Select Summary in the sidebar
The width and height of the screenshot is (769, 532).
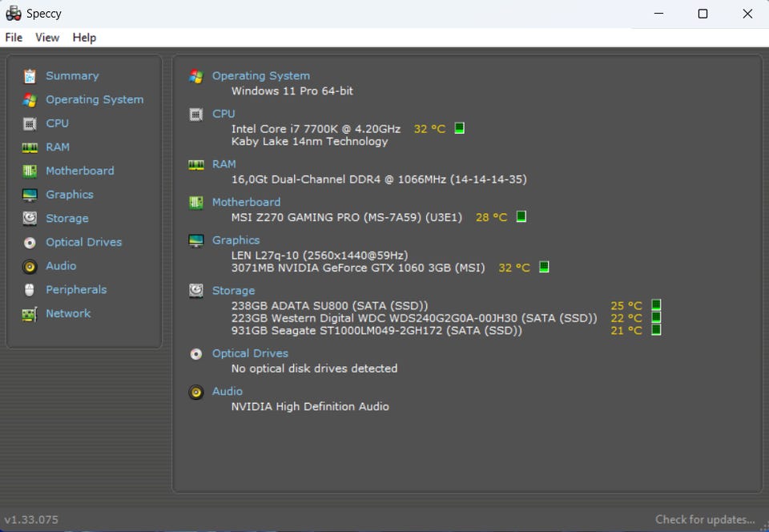coord(72,76)
